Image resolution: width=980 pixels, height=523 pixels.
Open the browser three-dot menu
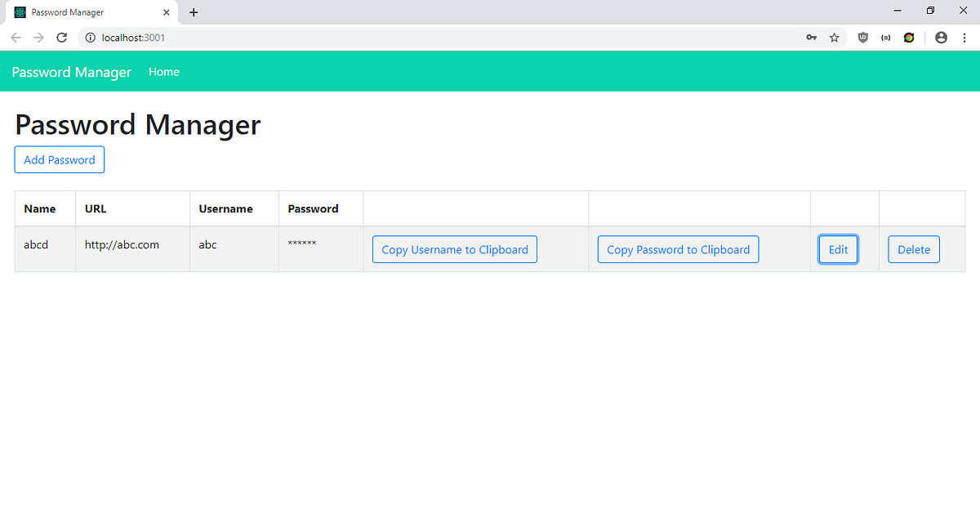pos(964,37)
